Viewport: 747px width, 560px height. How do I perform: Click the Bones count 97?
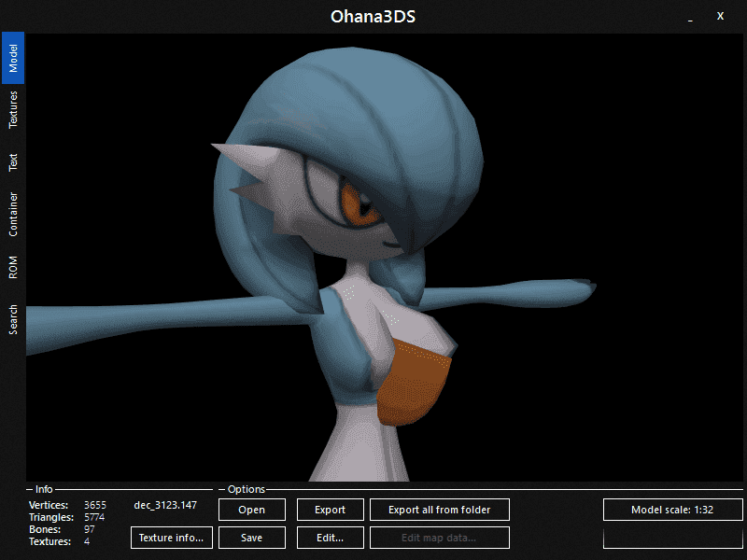click(x=89, y=529)
